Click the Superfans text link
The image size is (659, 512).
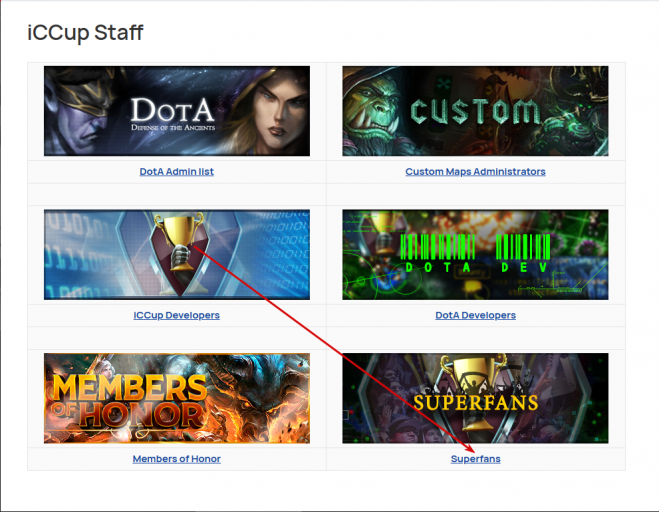(475, 459)
